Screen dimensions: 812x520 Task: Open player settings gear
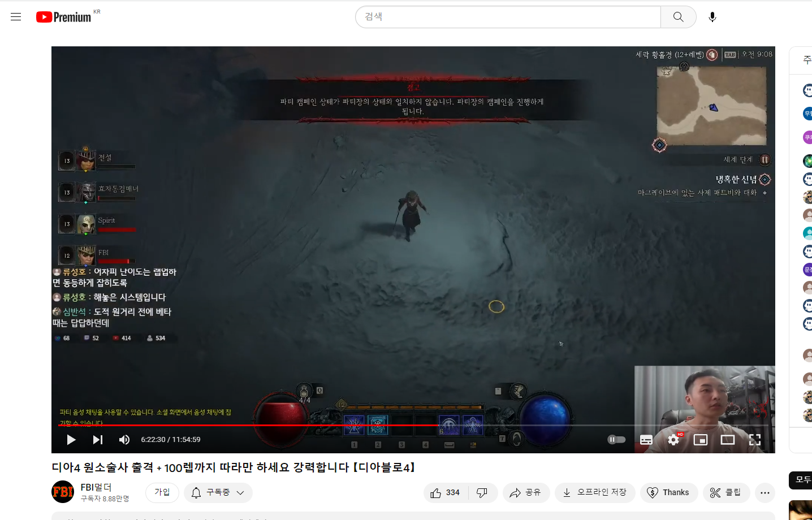pyautogui.click(x=673, y=440)
